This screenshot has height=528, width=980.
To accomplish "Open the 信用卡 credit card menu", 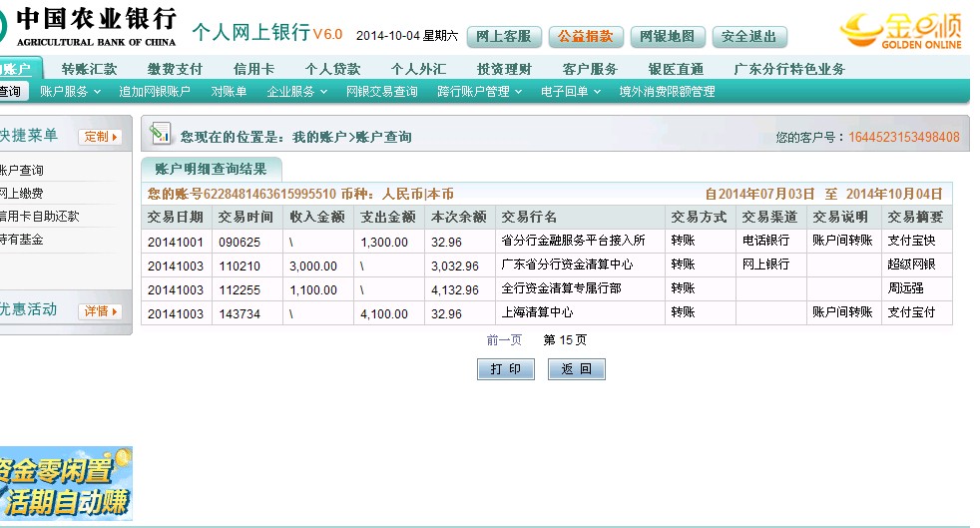I will [x=253, y=69].
